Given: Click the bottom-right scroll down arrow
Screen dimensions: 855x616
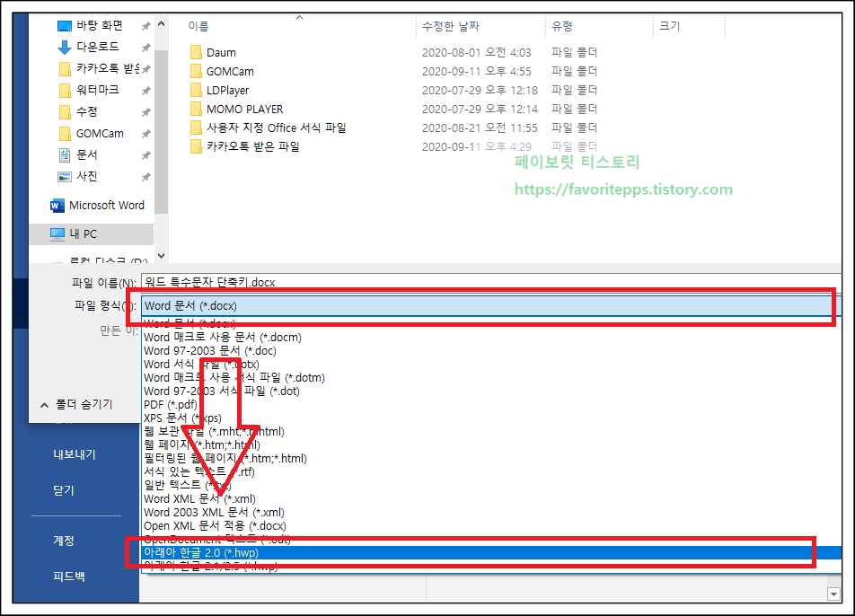Looking at the screenshot, I should pyautogui.click(x=833, y=594).
